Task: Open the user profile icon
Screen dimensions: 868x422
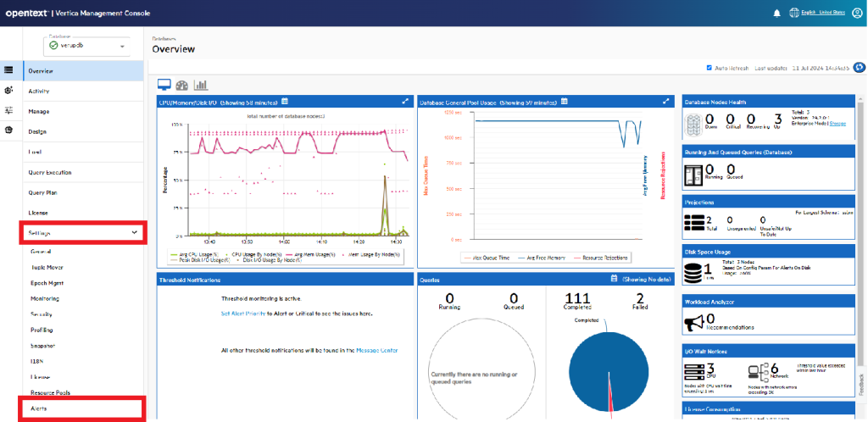Action: tap(855, 13)
